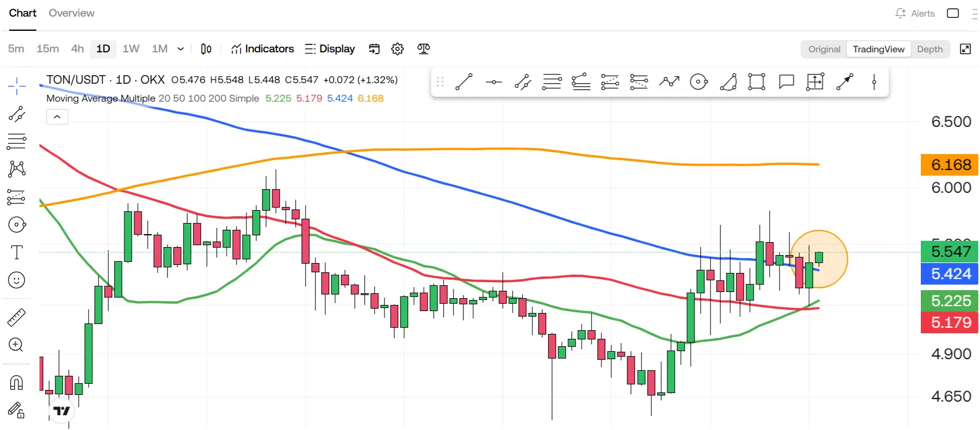Screen dimensions: 980x430
Task: Switch to 1W timeframe
Action: 131,49
